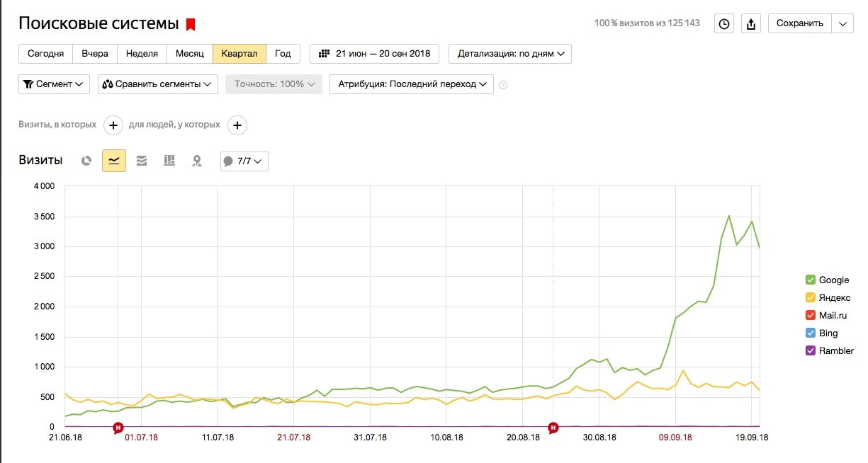Image resolution: width=868 pixels, height=463 pixels.
Task: Toggle the Mail.ru series checkbox
Action: pos(811,315)
